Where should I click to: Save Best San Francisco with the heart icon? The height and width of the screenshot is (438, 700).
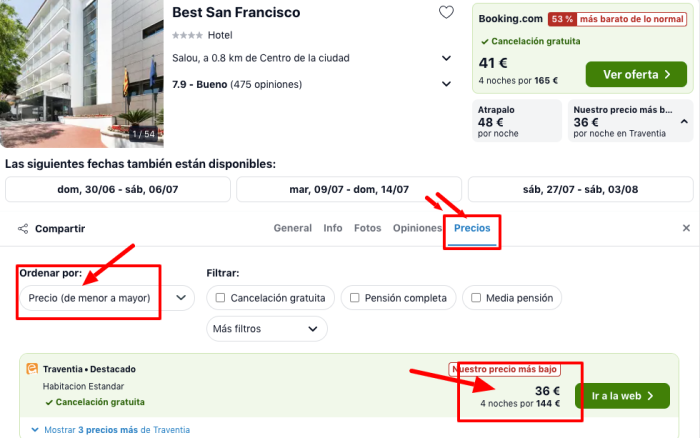point(446,13)
